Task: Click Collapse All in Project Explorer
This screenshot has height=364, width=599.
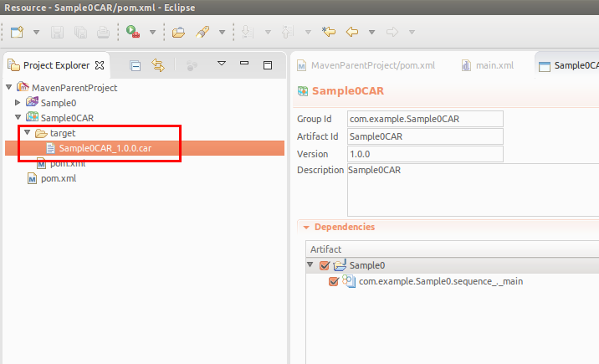Action: tap(135, 64)
